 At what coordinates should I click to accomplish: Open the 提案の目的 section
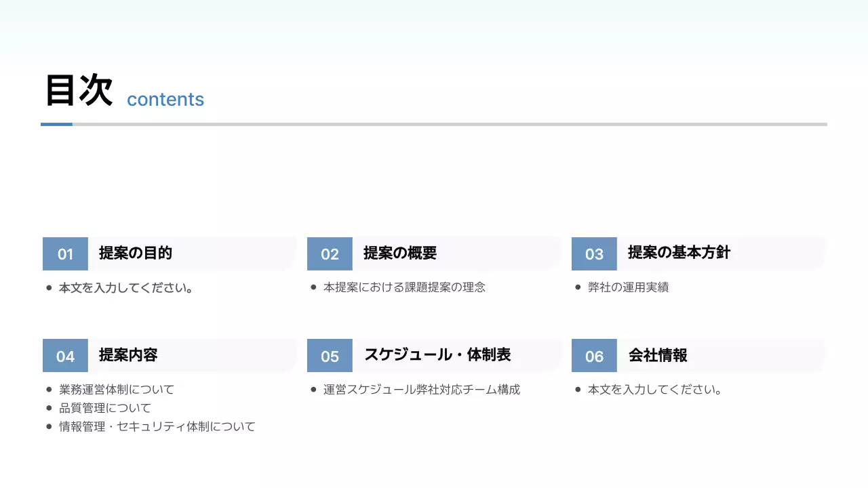pyautogui.click(x=136, y=253)
